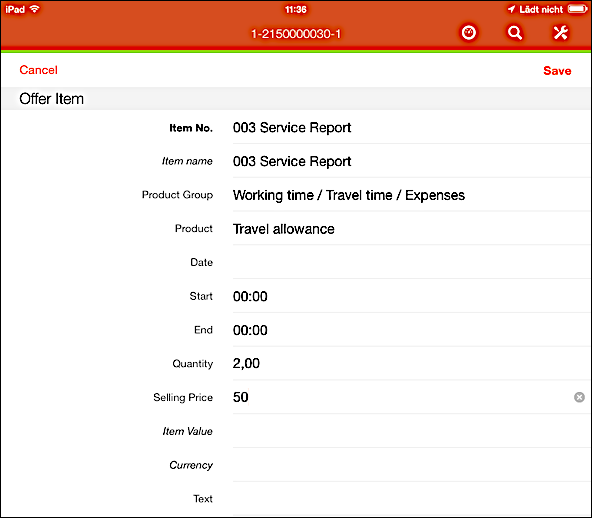
Task: Edit the End time 00:00 field
Action: click(x=411, y=330)
